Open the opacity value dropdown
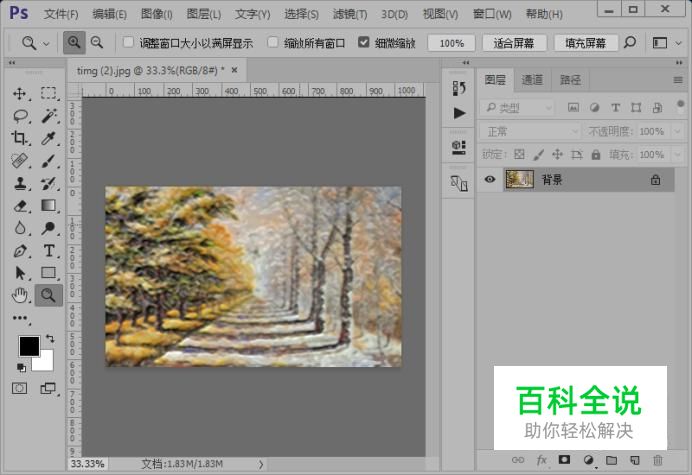The width and height of the screenshot is (692, 475). (x=677, y=131)
